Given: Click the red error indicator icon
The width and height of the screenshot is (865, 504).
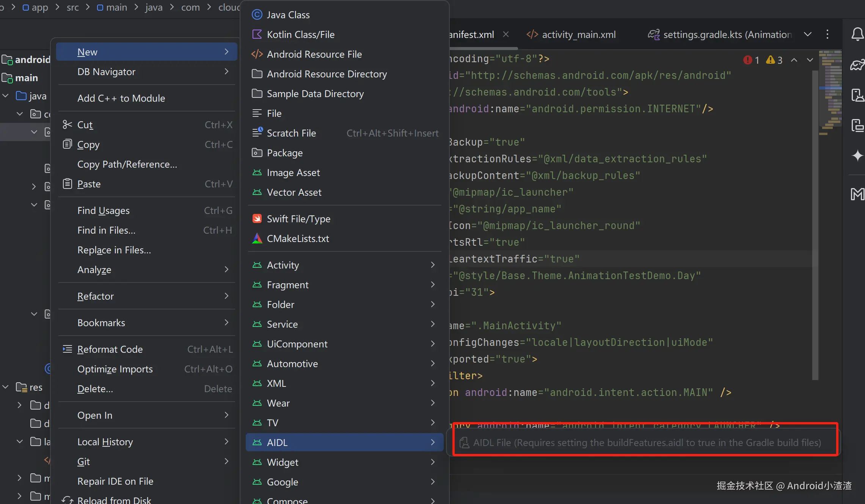Looking at the screenshot, I should click(x=747, y=60).
